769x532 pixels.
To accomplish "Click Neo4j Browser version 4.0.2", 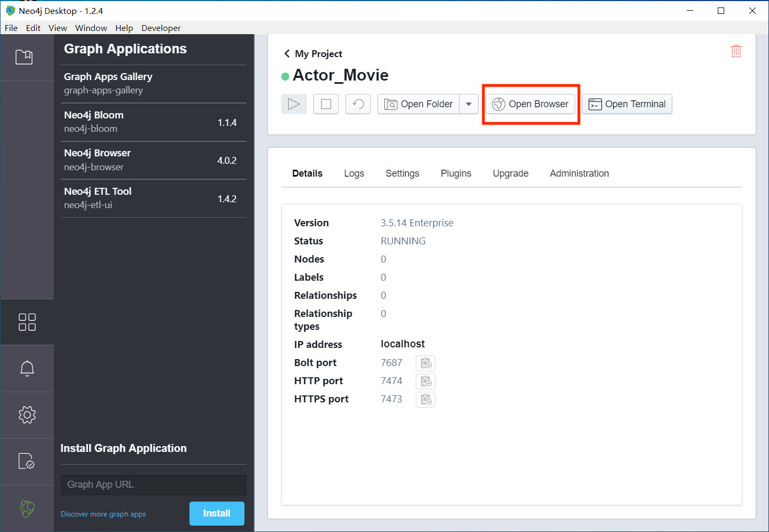I will pos(227,161).
